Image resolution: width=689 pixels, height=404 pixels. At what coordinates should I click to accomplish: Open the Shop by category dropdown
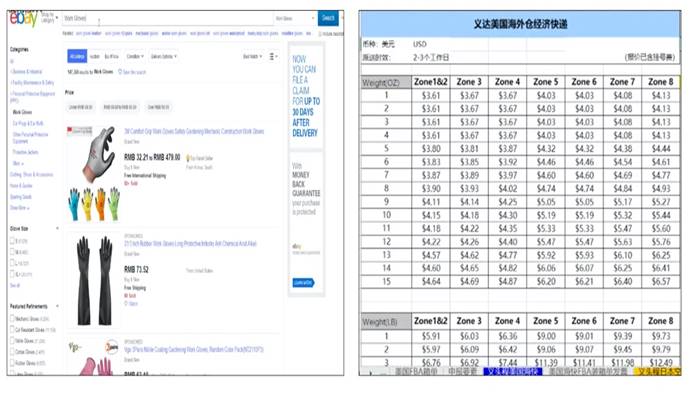tap(49, 18)
